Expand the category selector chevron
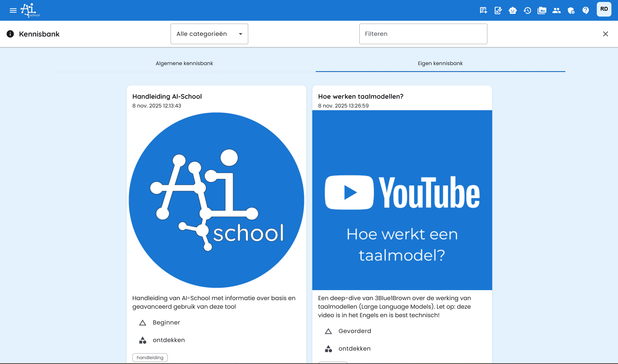This screenshot has height=364, width=618. [x=241, y=34]
